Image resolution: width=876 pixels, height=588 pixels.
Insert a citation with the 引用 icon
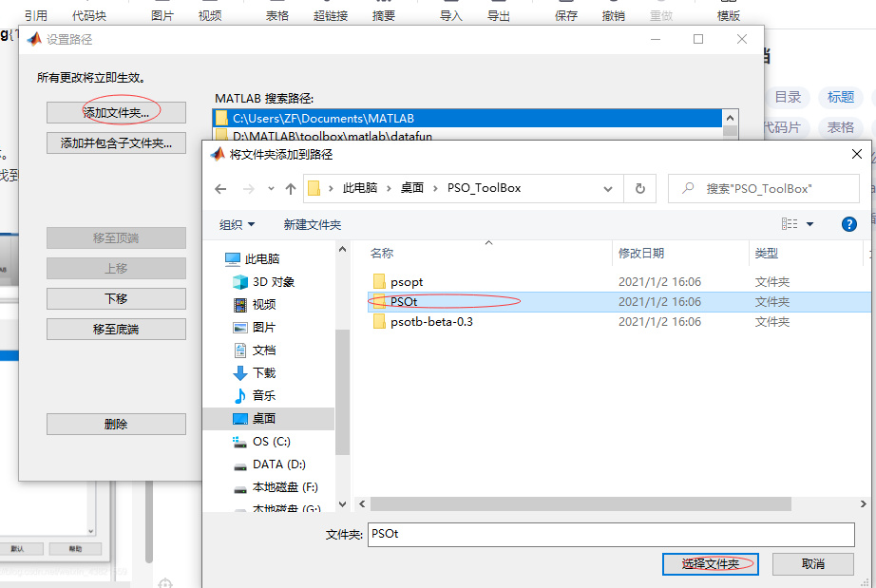click(x=35, y=14)
